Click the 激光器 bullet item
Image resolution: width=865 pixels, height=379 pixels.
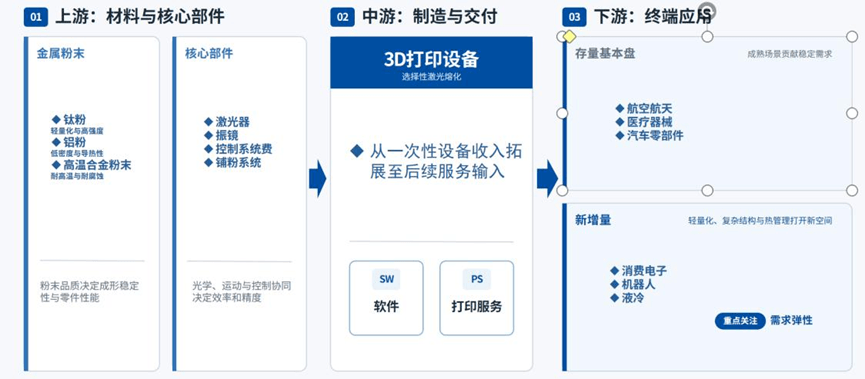point(227,122)
